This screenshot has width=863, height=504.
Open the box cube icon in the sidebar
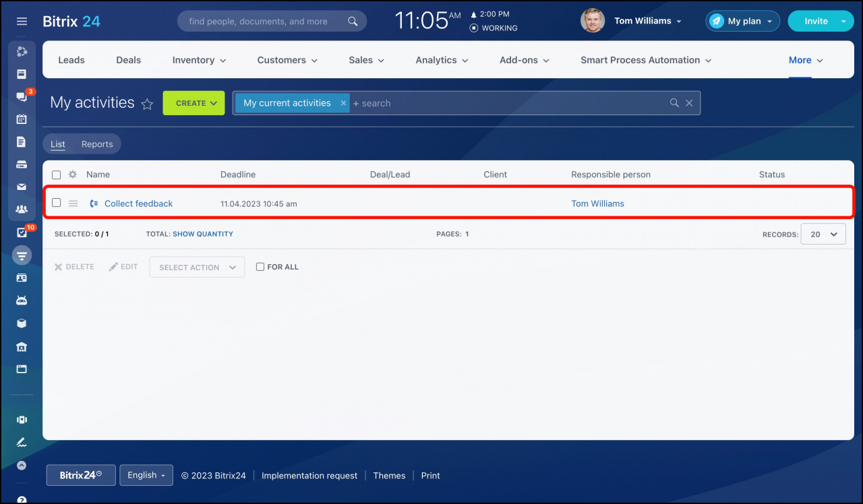tap(22, 323)
